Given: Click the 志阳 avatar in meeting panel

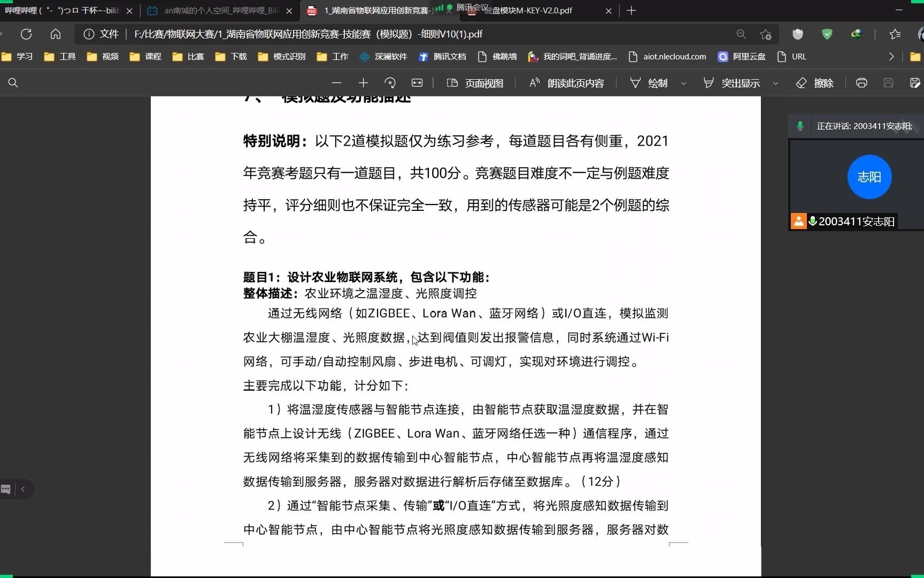Looking at the screenshot, I should [x=869, y=177].
